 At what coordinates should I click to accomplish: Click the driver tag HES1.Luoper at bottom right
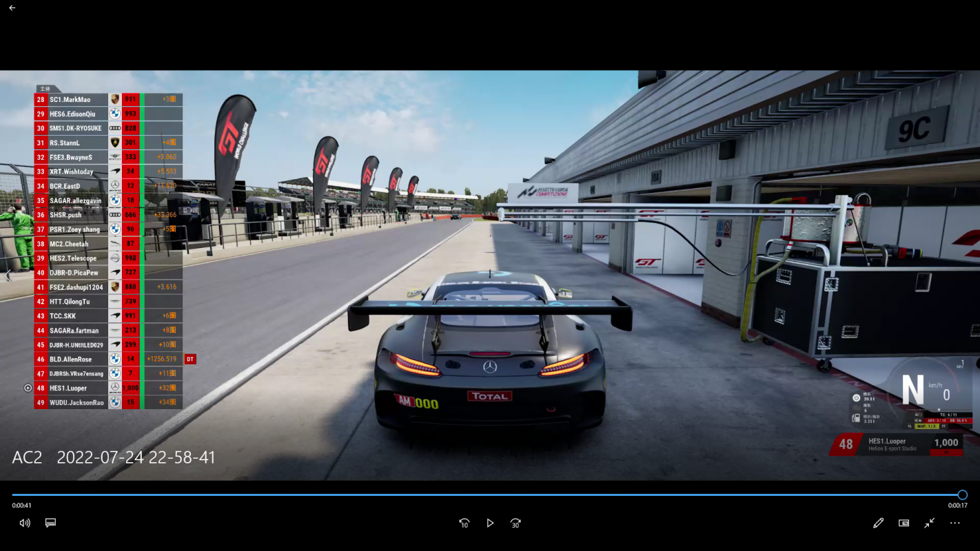coord(887,441)
